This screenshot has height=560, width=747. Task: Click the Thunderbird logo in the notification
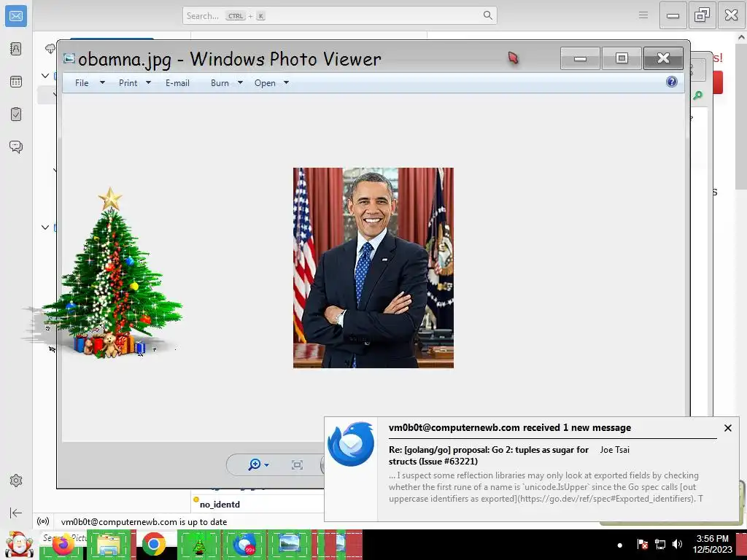click(x=351, y=444)
